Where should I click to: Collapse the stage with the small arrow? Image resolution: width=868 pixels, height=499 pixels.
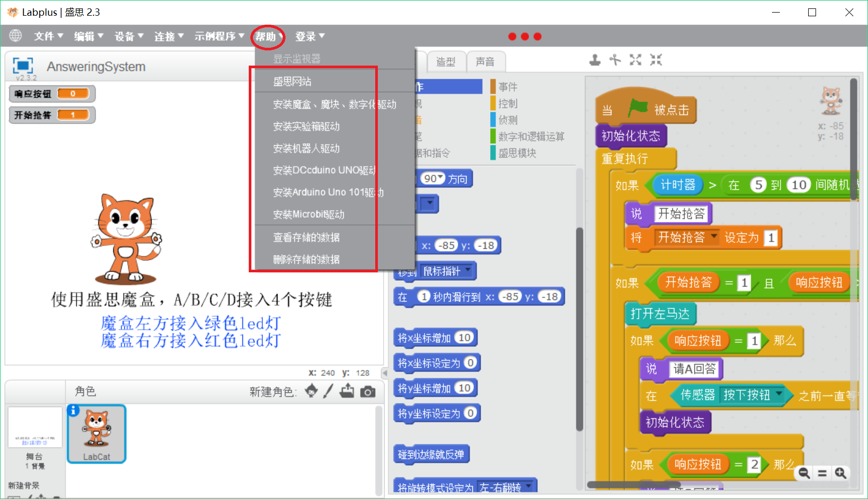coord(385,373)
